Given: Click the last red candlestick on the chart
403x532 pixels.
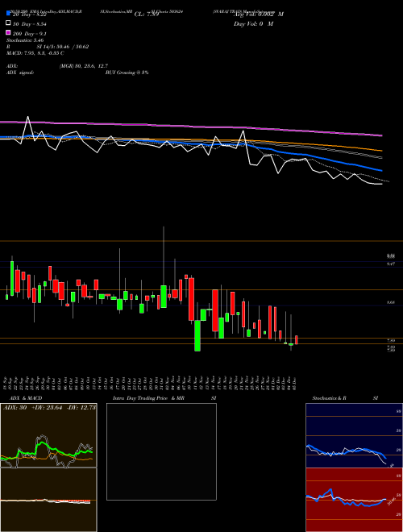Looking at the screenshot, I should [297, 340].
